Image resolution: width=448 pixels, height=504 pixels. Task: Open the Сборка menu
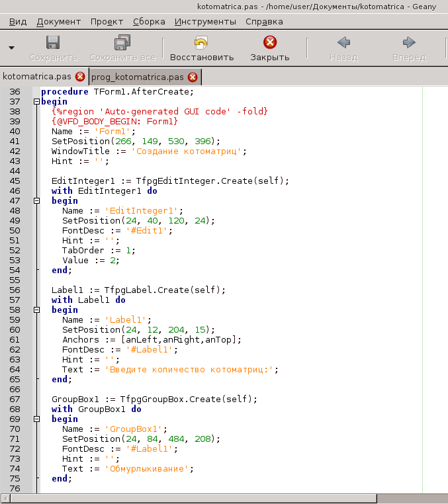click(x=149, y=21)
